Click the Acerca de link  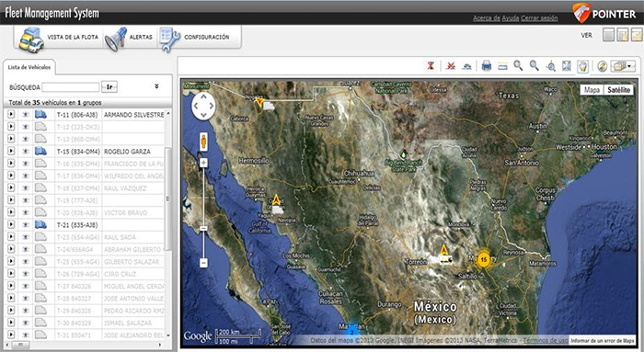coord(487,18)
